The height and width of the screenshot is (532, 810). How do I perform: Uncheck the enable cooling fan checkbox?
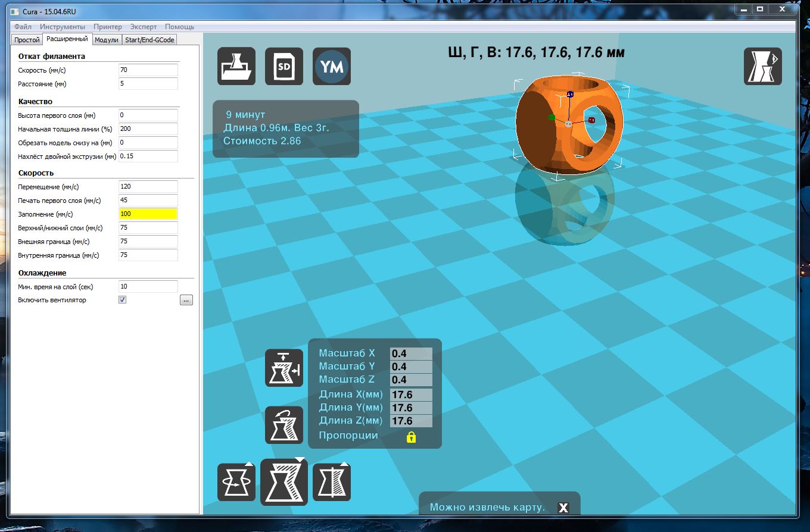pyautogui.click(x=123, y=300)
